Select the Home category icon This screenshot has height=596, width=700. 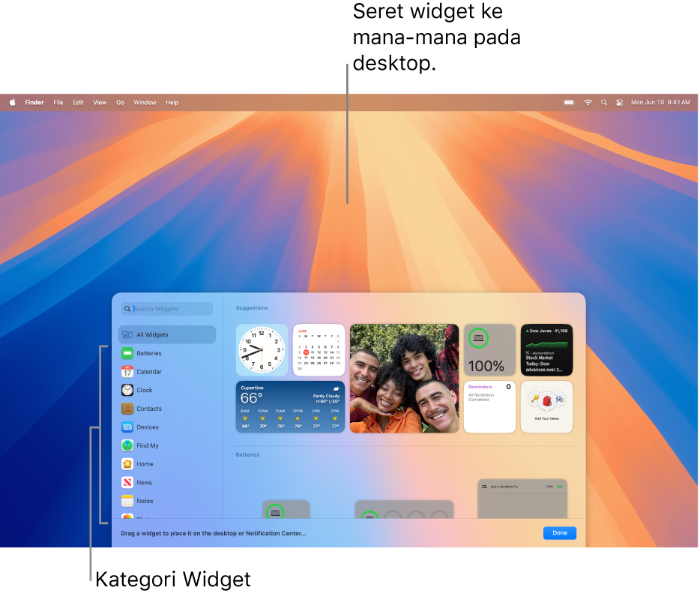coord(127,464)
